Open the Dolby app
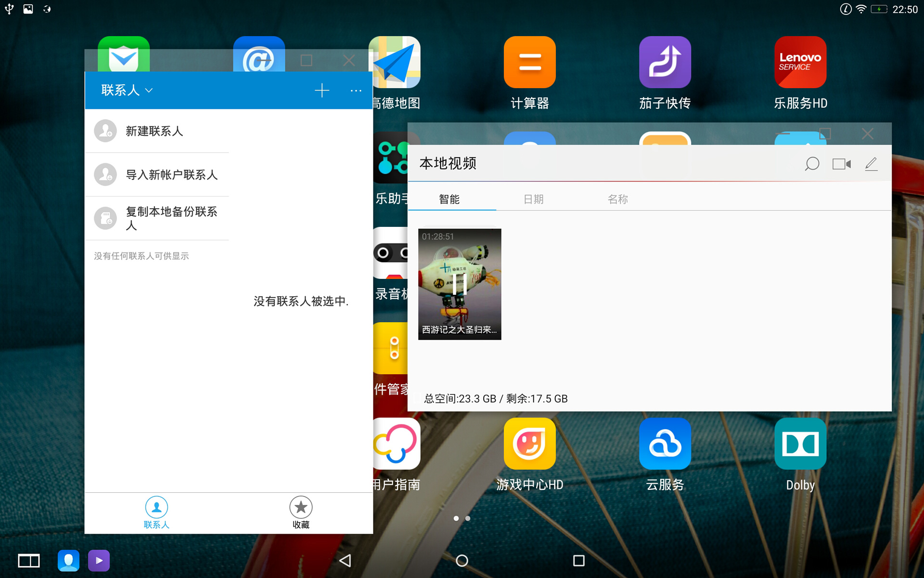The width and height of the screenshot is (924, 578). (x=800, y=444)
